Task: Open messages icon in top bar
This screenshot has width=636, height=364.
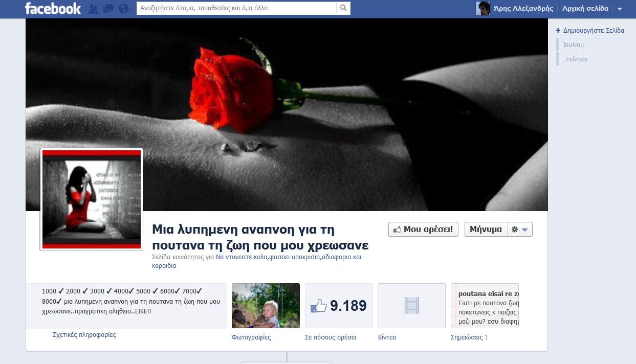Action: [x=108, y=9]
